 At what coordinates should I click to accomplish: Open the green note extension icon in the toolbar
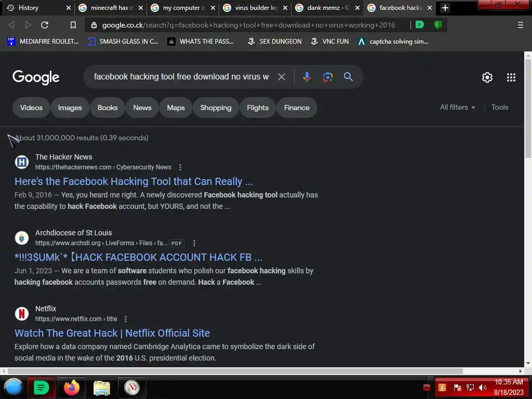pos(420,25)
